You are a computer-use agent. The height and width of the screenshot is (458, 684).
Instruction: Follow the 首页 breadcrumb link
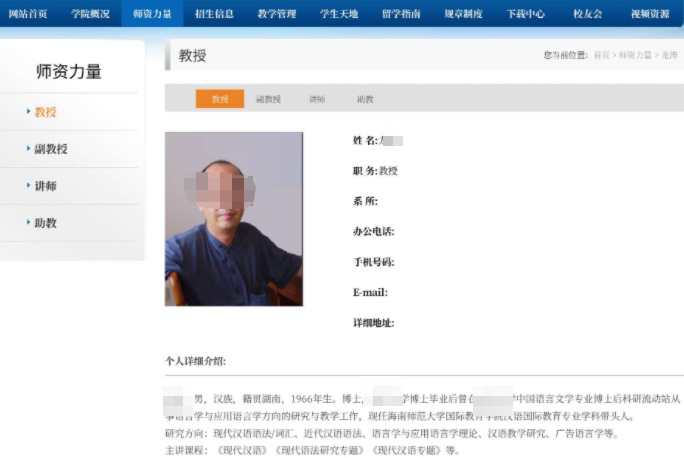click(602, 55)
